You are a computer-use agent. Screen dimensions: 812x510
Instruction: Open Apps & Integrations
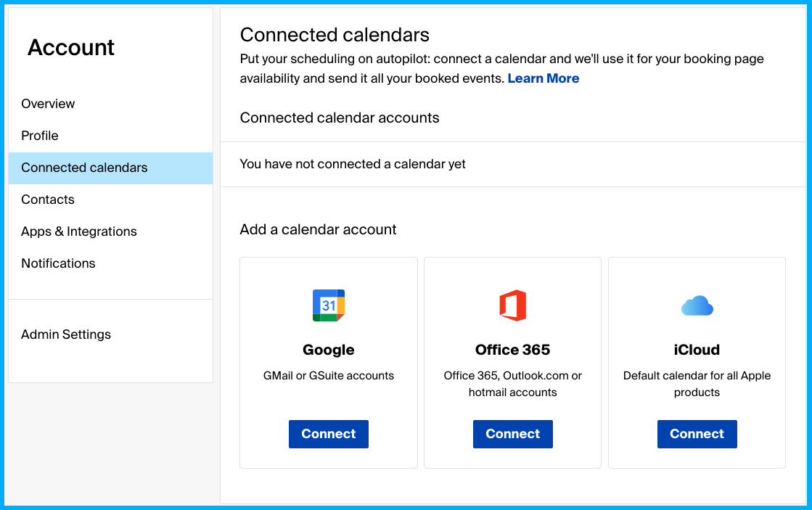pos(79,231)
